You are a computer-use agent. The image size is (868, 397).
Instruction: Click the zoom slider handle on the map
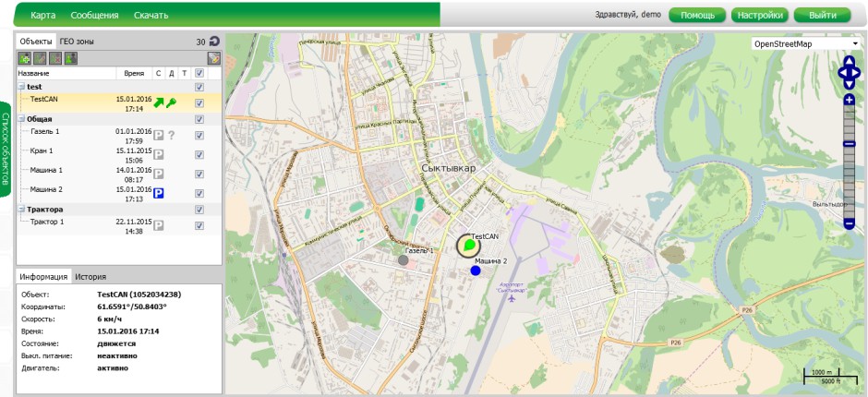point(850,144)
